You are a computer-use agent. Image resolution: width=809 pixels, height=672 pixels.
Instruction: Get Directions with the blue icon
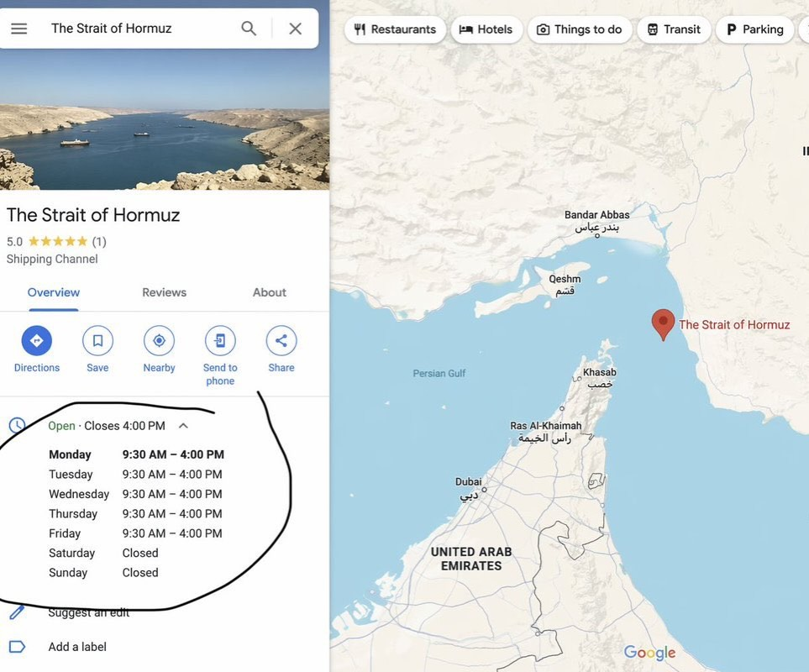click(37, 340)
